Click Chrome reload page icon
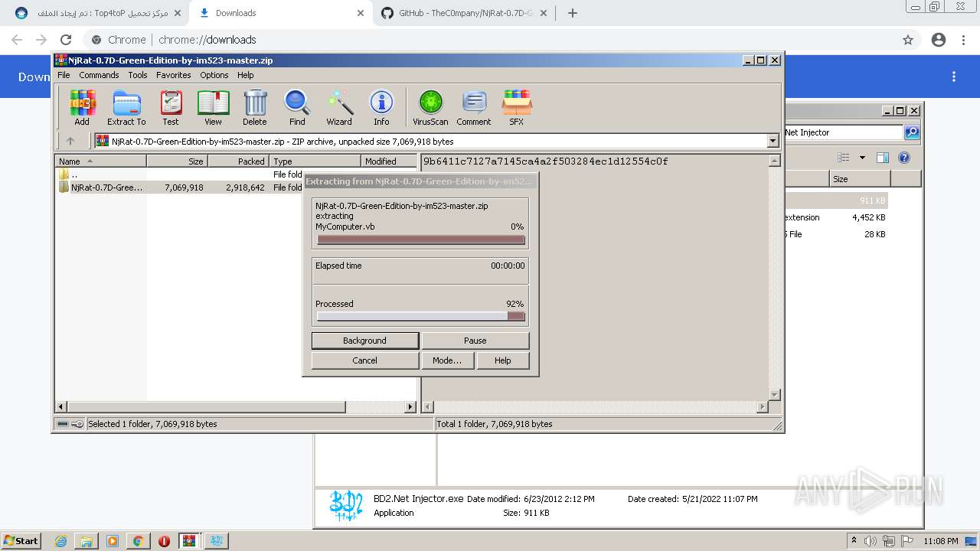Viewport: 980px width, 551px height. click(x=66, y=40)
